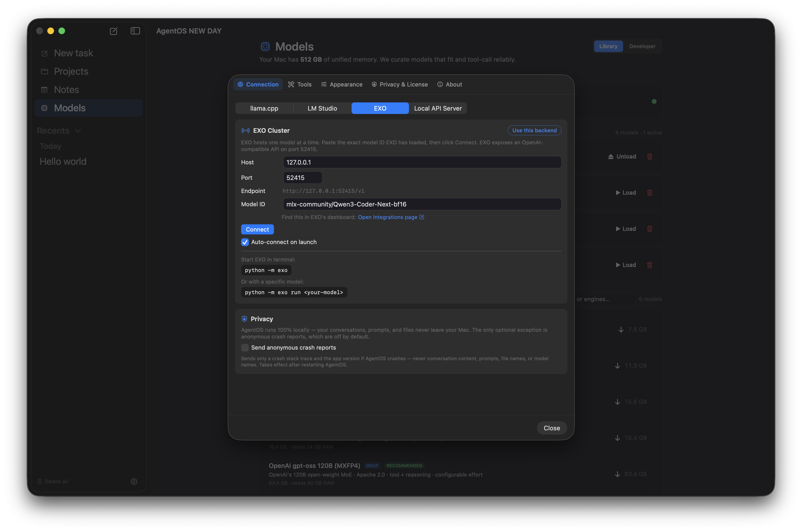Click the Host input field

coord(422,162)
